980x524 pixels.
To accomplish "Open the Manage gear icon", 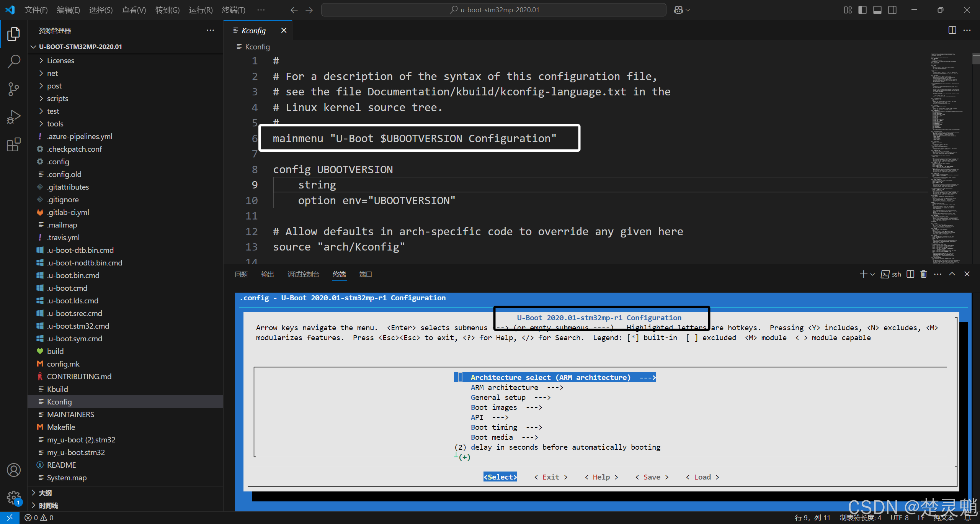I will [x=14, y=498].
